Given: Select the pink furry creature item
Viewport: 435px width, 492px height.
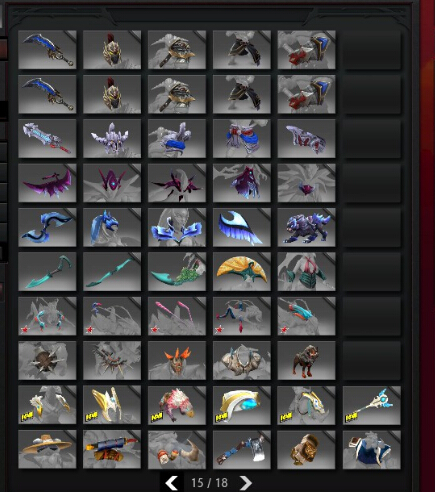Looking at the screenshot, I should coord(177,405).
